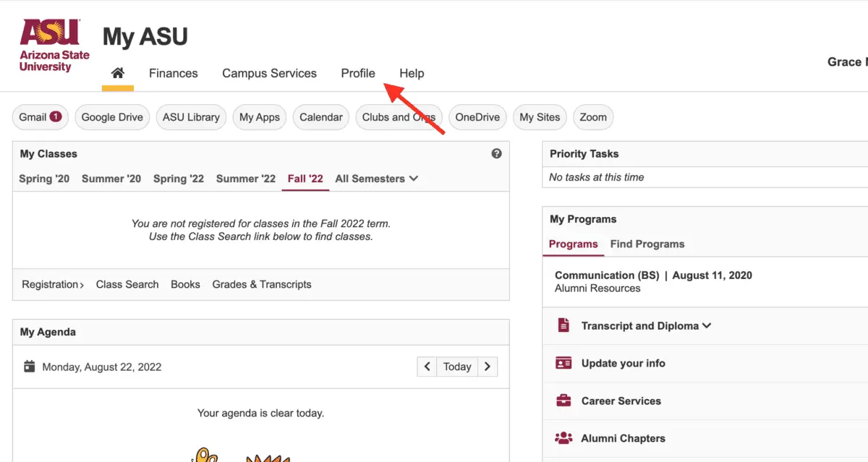The width and height of the screenshot is (868, 462).
Task: Select the home icon in navigation bar
Action: pos(117,72)
